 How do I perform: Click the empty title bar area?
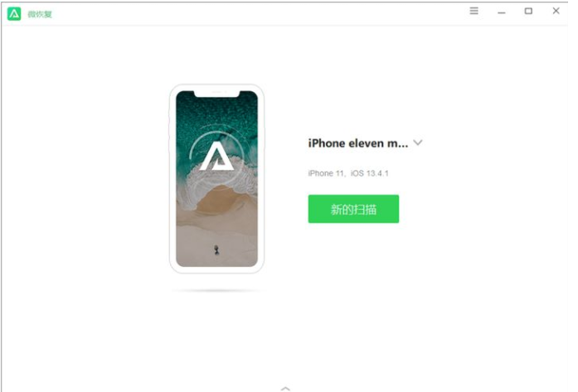258,14
